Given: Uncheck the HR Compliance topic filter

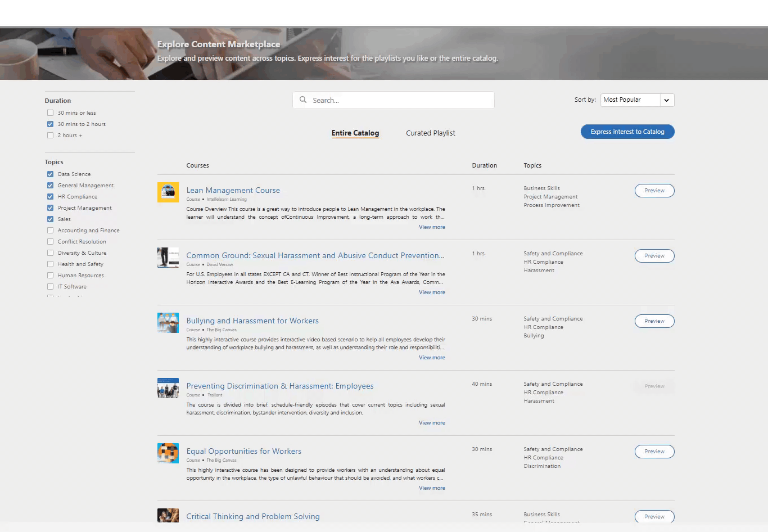Looking at the screenshot, I should tap(50, 197).
